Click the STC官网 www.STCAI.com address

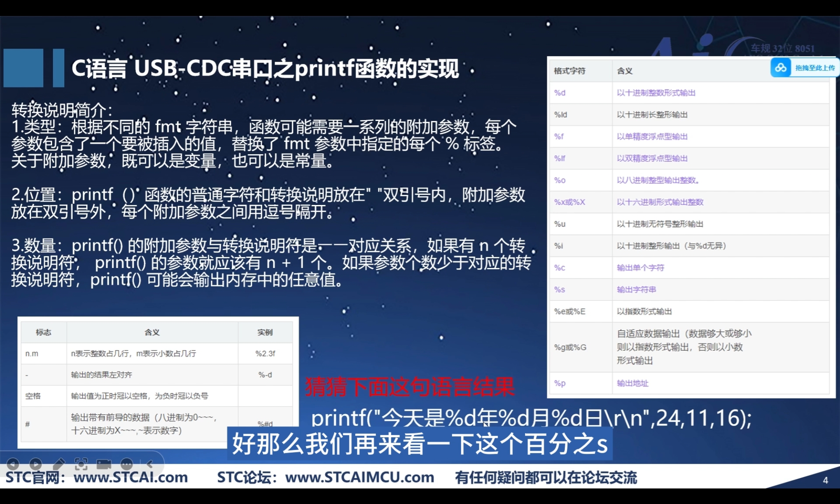97,478
